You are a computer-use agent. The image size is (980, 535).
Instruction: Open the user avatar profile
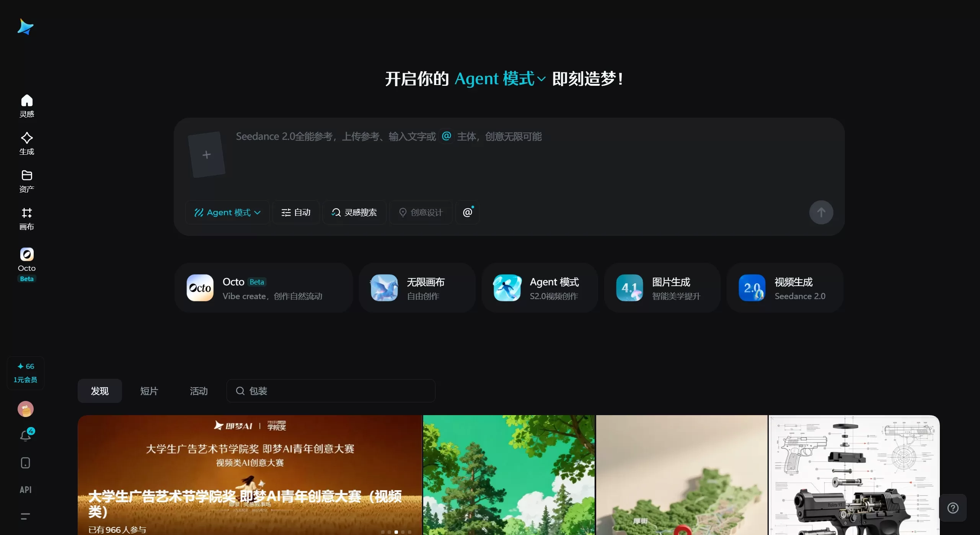26,409
